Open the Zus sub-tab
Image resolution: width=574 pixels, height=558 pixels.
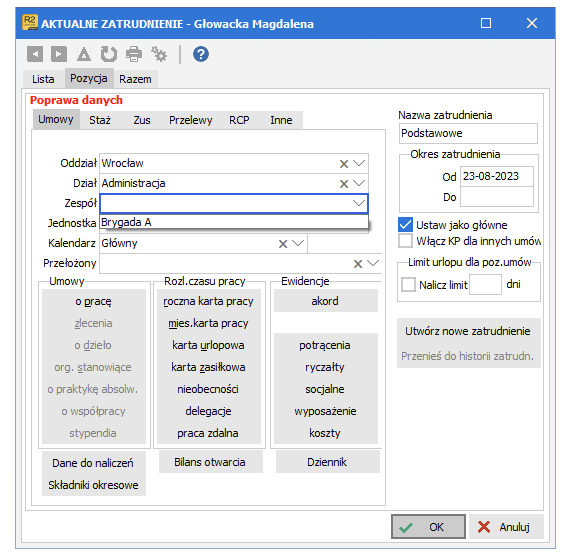click(x=142, y=120)
